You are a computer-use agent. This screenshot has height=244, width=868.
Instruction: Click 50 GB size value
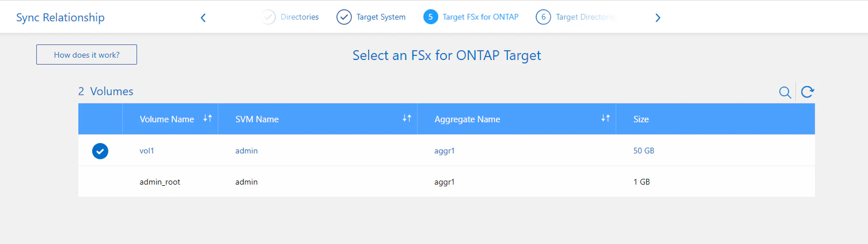[x=644, y=151]
